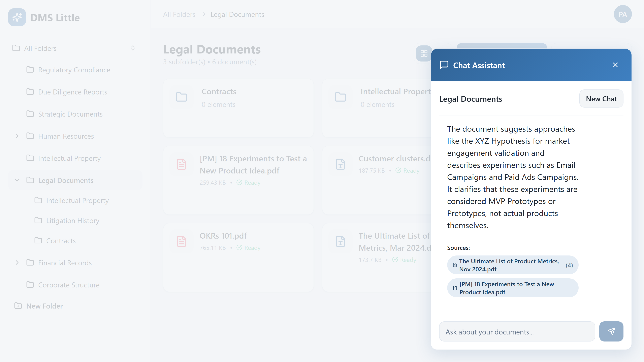Start a New Chat
Viewport: 644px width, 362px height.
pyautogui.click(x=601, y=99)
